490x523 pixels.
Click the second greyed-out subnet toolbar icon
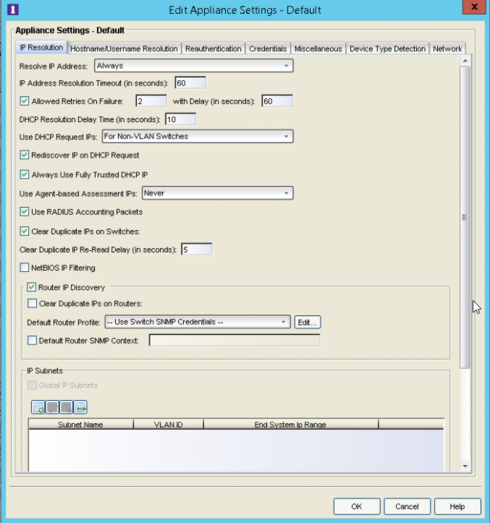(x=66, y=407)
